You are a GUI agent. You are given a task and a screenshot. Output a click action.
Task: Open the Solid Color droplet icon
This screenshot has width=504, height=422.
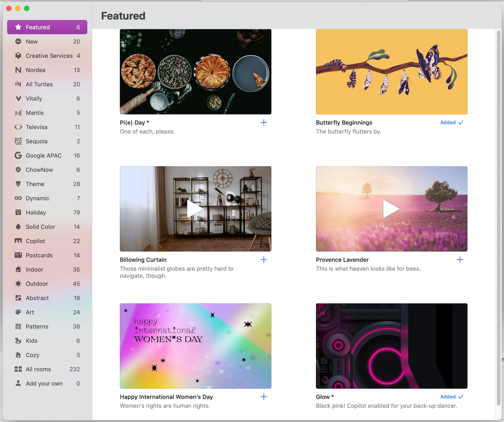tap(18, 227)
